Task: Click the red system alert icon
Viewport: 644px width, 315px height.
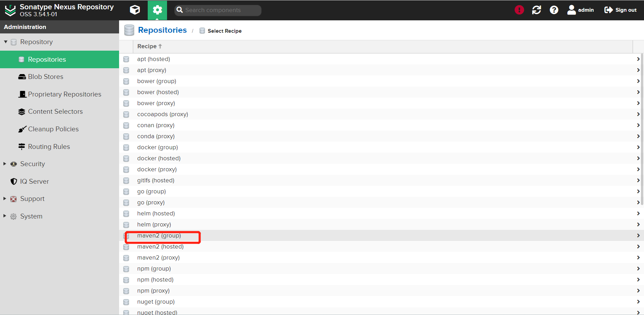Action: (519, 10)
